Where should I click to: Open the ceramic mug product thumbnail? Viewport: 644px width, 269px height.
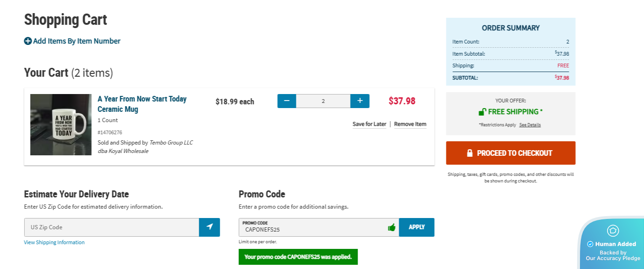61,124
